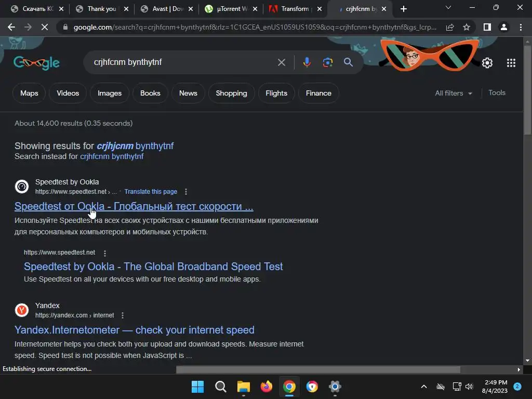
Task: Open File Explorer from taskbar
Action: (x=243, y=387)
